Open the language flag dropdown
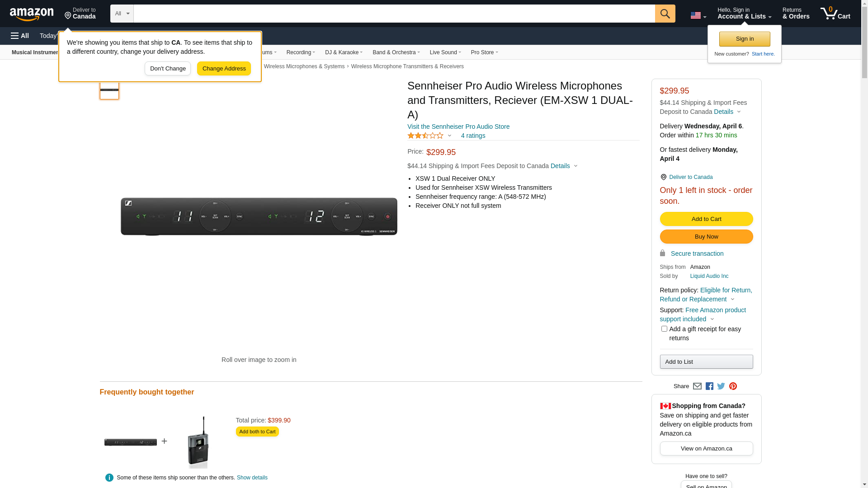Screen dimensions: 868x488 698,15
